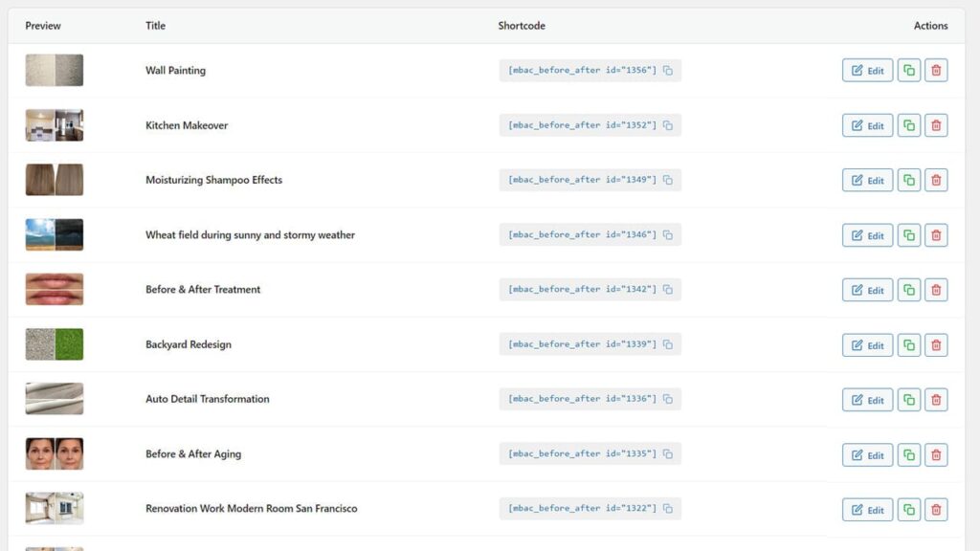Screen dimensions: 980x551
Task: Edit the Kitchen Makeover entry
Action: tap(867, 125)
